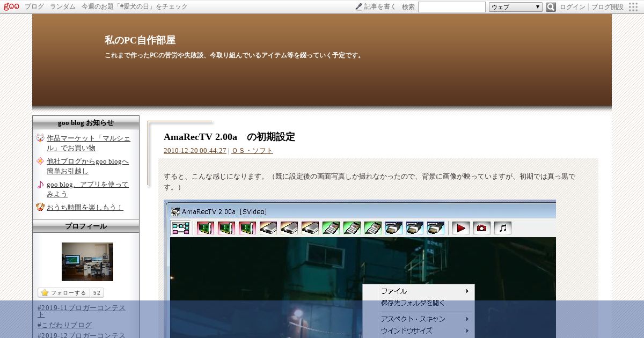Click the music note audio icon in toolbar
Image resolution: width=644 pixels, height=338 pixels.
click(x=503, y=228)
